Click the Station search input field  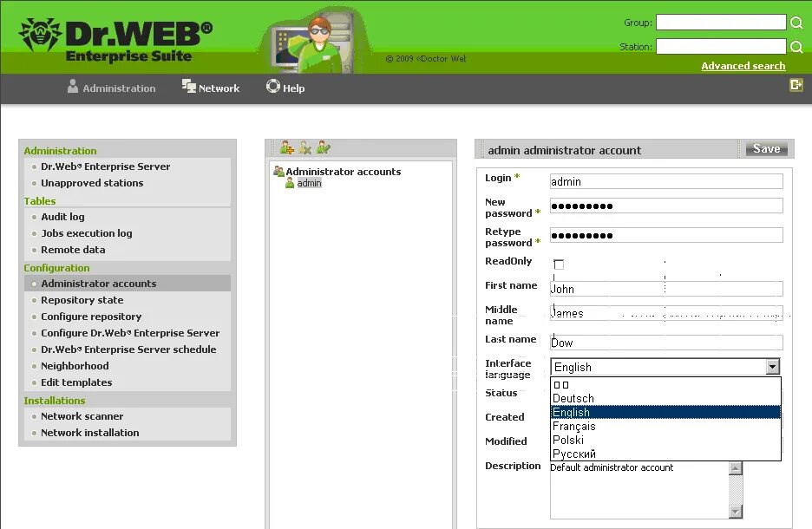[721, 47]
